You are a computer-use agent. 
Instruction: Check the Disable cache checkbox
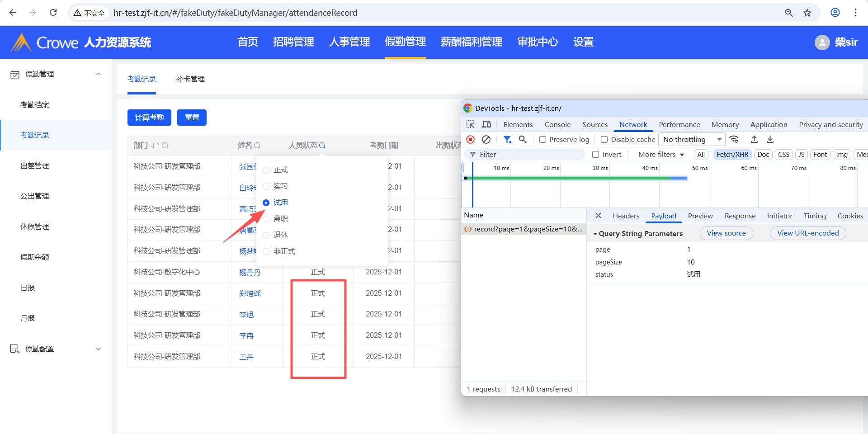click(x=604, y=140)
